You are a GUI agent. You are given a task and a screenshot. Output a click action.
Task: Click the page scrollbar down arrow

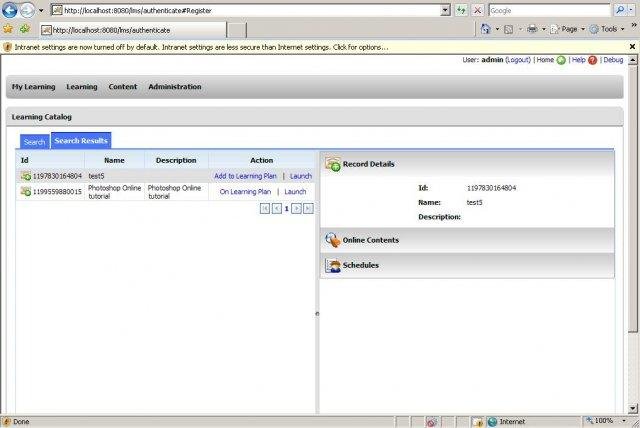633,408
